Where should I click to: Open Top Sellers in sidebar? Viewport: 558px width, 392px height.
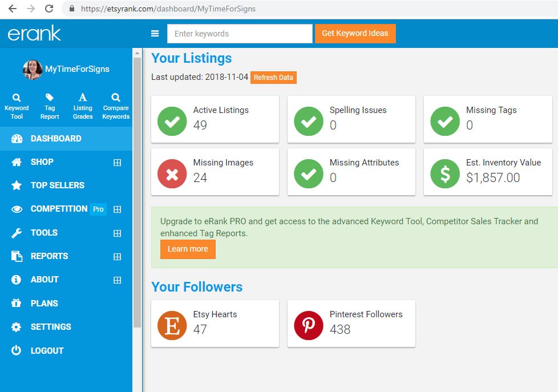(x=57, y=185)
